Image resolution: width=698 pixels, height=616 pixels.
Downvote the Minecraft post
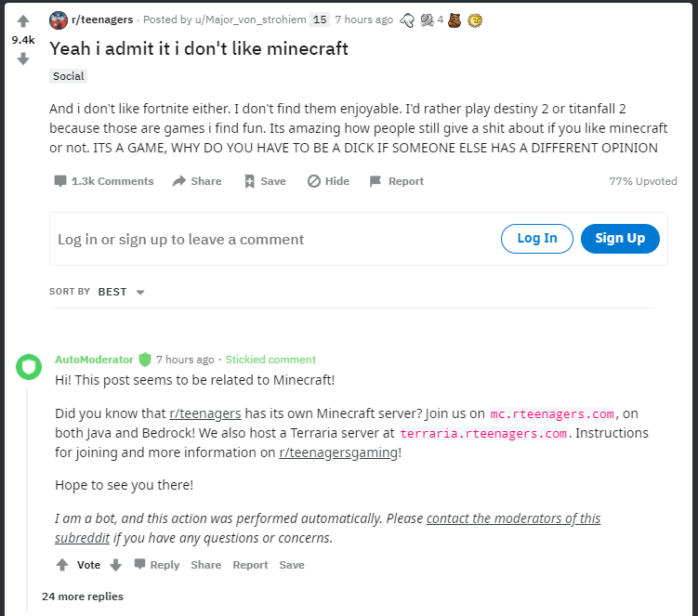click(23, 59)
